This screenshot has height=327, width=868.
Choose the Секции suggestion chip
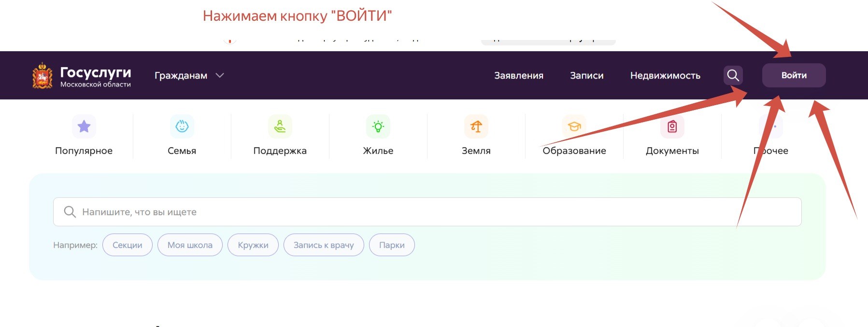pyautogui.click(x=128, y=245)
